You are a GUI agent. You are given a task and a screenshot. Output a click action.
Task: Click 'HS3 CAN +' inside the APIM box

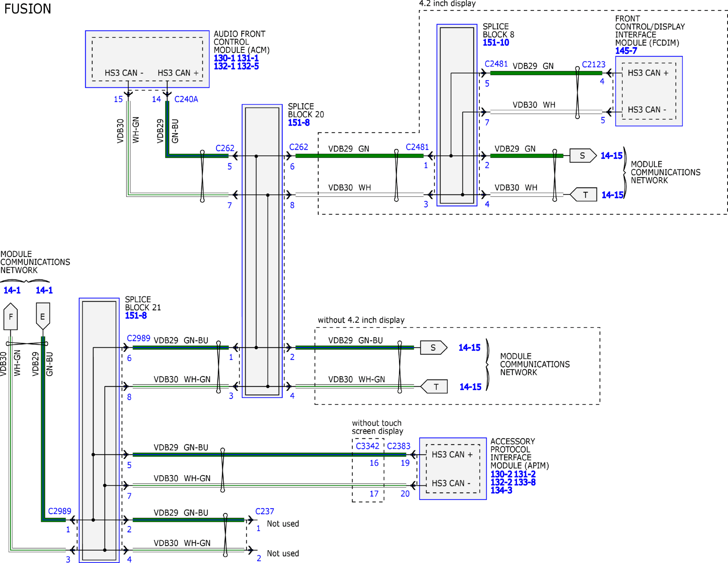pos(452,455)
